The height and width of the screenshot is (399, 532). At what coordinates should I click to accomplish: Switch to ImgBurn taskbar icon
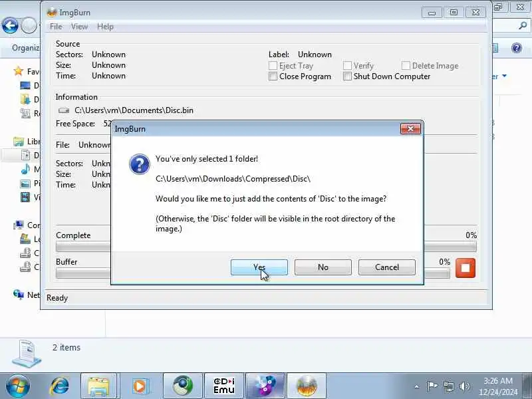(x=307, y=386)
